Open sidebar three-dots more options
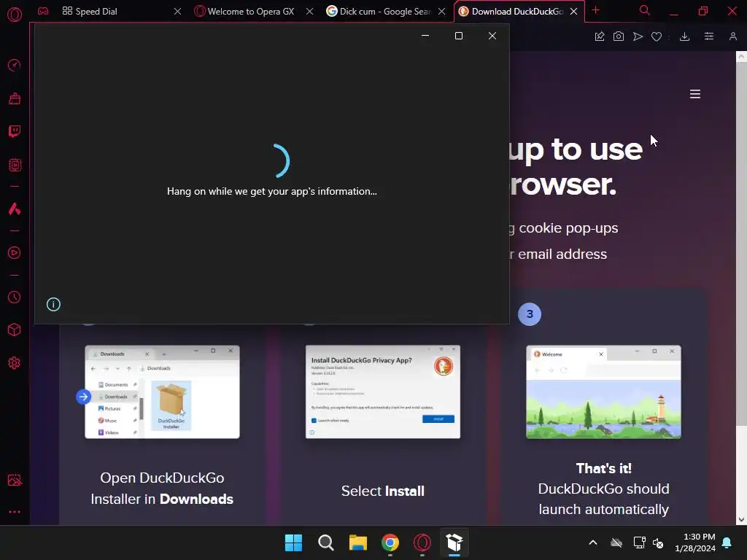 click(15, 512)
